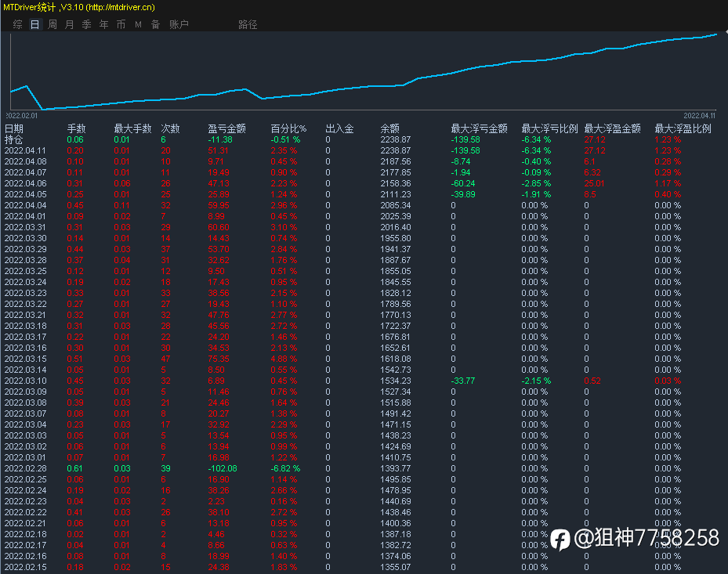Click the mtdriver.cn link in title
728x574 pixels.
point(120,7)
